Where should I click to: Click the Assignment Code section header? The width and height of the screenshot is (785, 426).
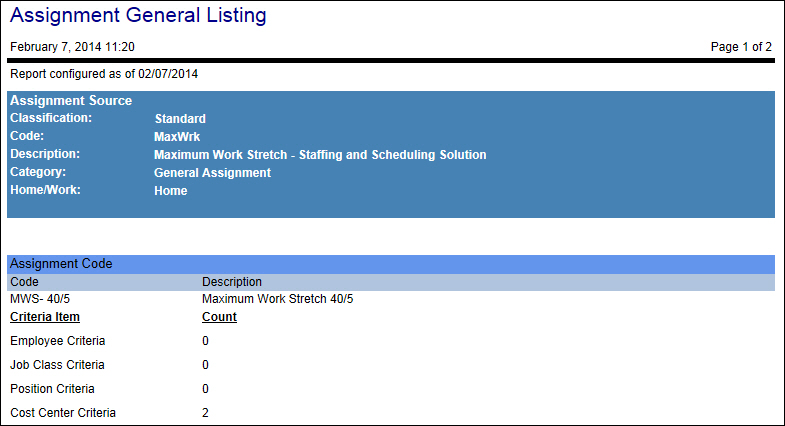[61, 264]
